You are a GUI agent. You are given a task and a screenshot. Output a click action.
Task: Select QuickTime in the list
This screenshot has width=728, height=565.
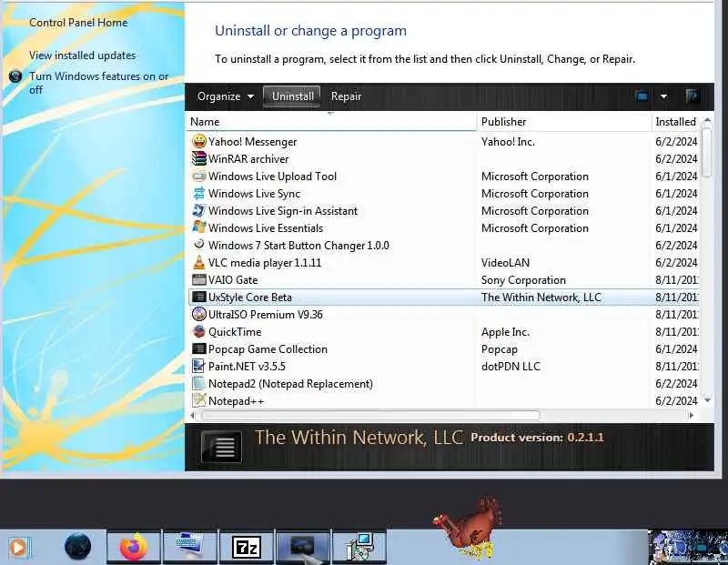pos(444,331)
